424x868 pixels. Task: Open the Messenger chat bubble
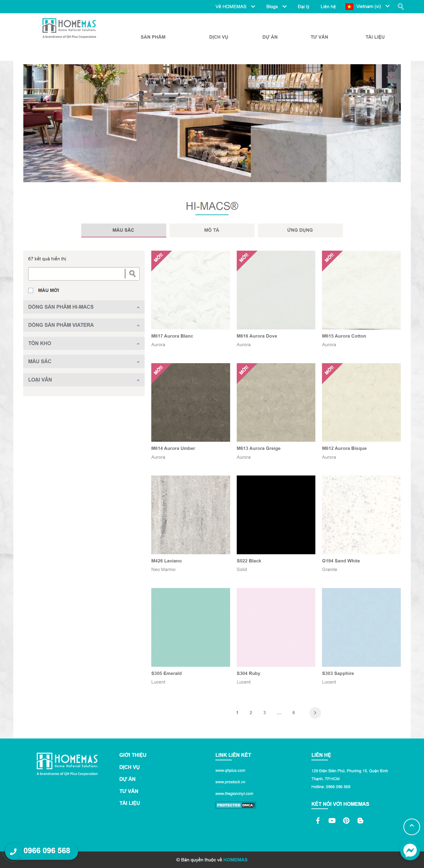[410, 851]
